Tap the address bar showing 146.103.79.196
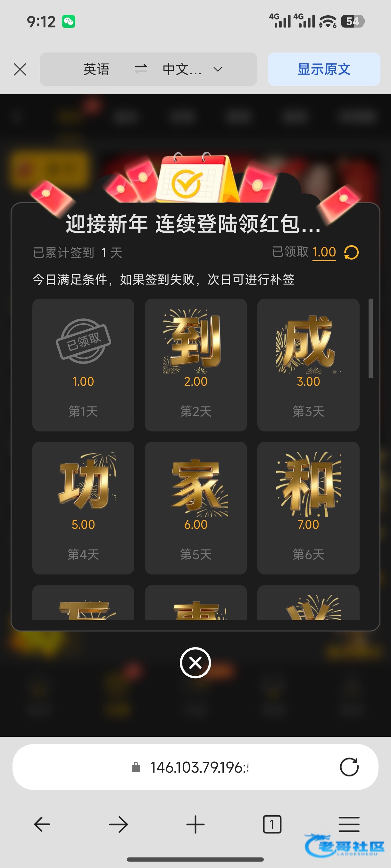Viewport: 391px width, 868px height. (x=195, y=767)
